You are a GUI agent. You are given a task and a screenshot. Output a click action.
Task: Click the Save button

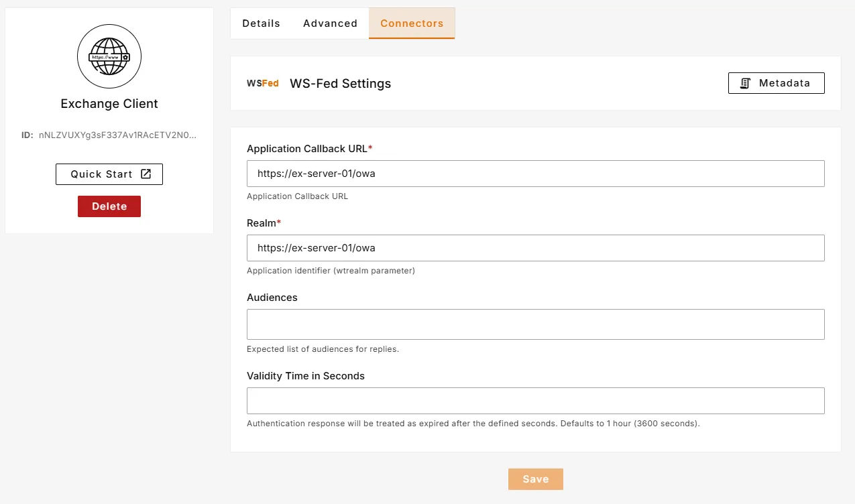click(x=535, y=479)
